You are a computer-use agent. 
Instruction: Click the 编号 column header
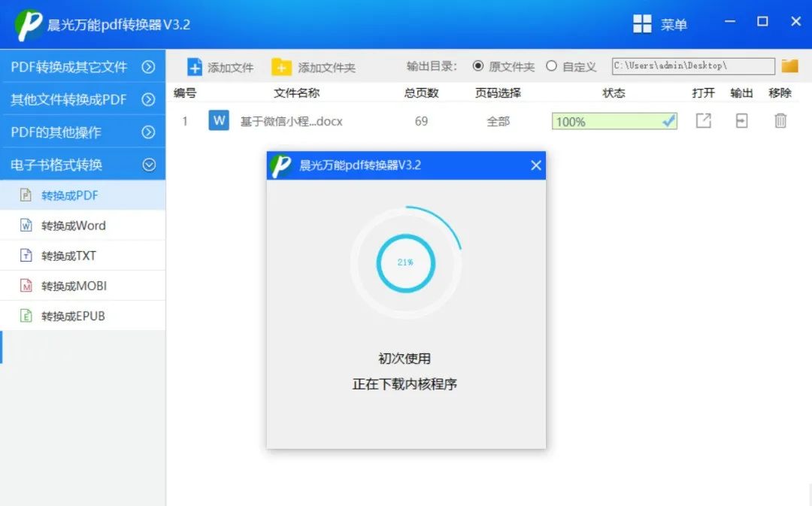coord(185,92)
